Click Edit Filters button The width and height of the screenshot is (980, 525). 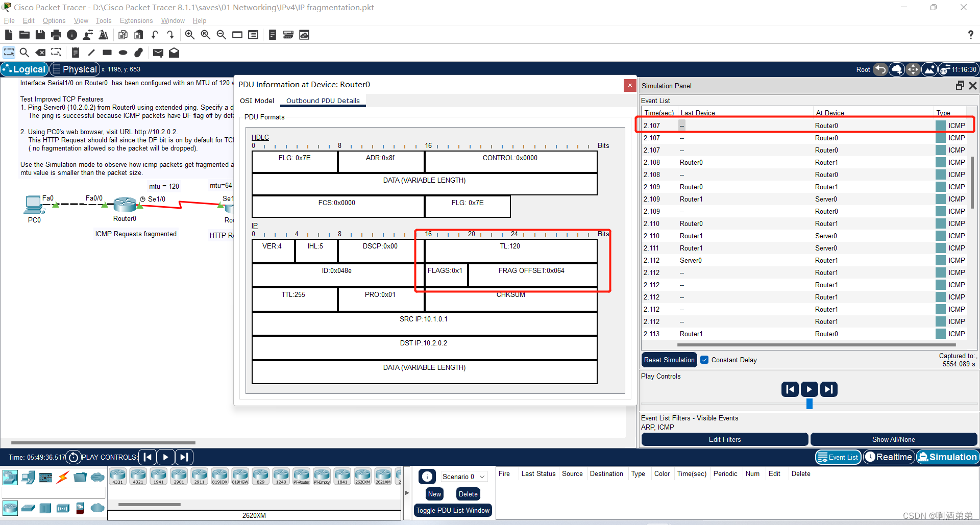pyautogui.click(x=725, y=439)
